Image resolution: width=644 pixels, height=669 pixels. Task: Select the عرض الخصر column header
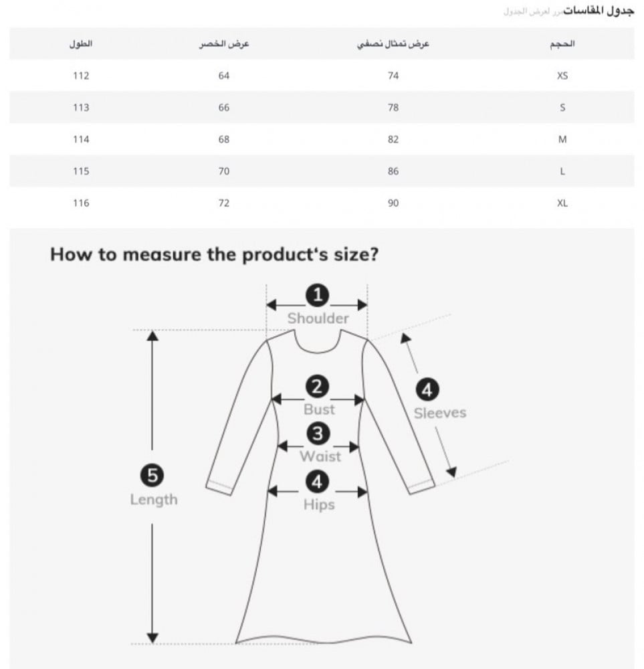click(x=223, y=43)
